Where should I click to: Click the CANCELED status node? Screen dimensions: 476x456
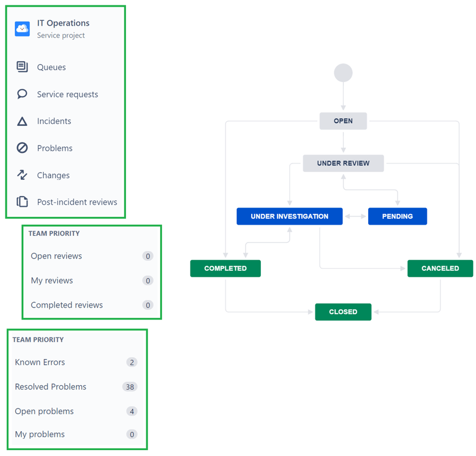tap(440, 268)
